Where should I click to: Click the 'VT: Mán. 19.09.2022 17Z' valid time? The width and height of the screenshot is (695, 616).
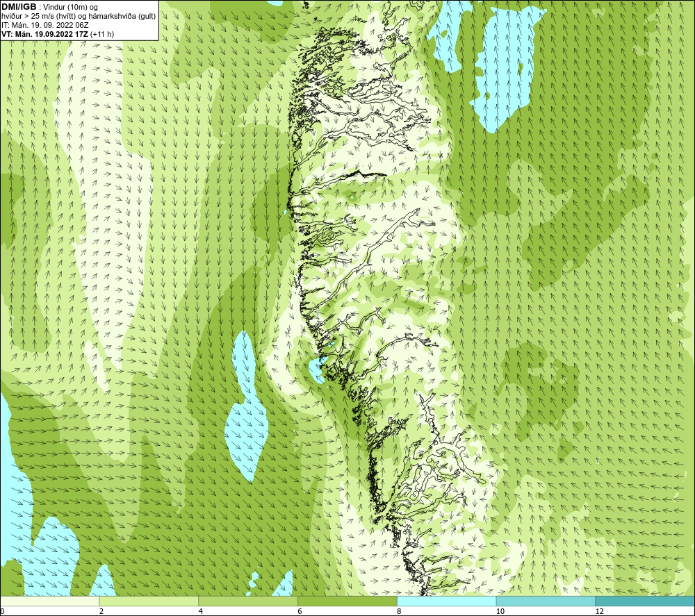44,34
